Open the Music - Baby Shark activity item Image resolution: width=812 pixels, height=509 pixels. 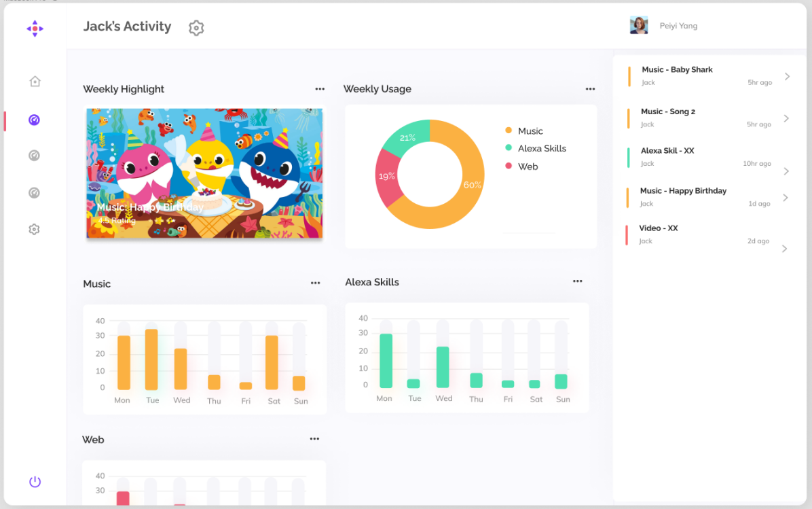coord(707,76)
